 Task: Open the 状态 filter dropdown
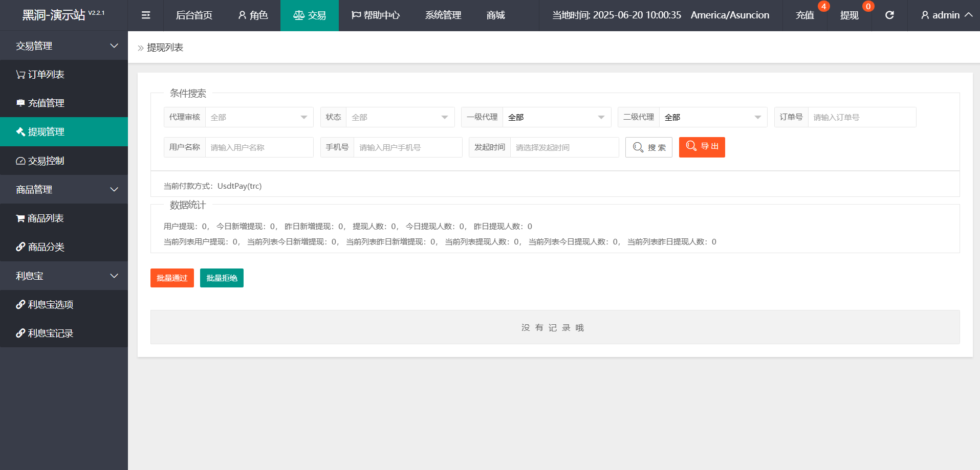tap(400, 117)
